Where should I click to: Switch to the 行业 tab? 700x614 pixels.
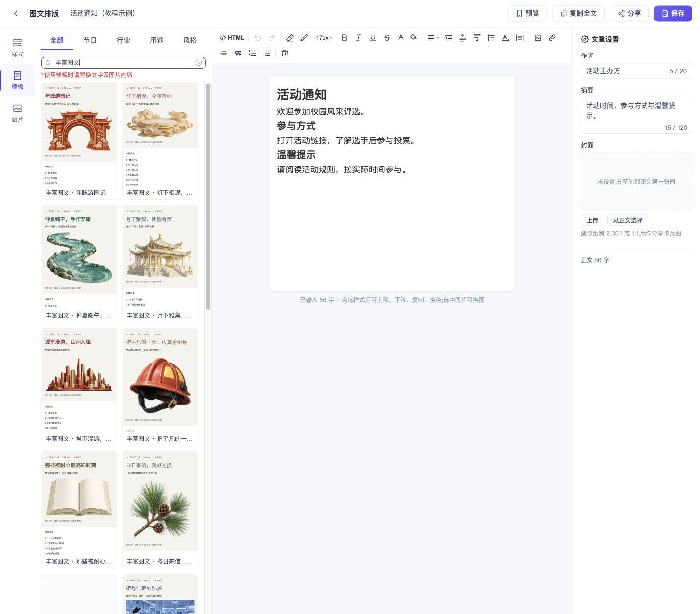[123, 40]
